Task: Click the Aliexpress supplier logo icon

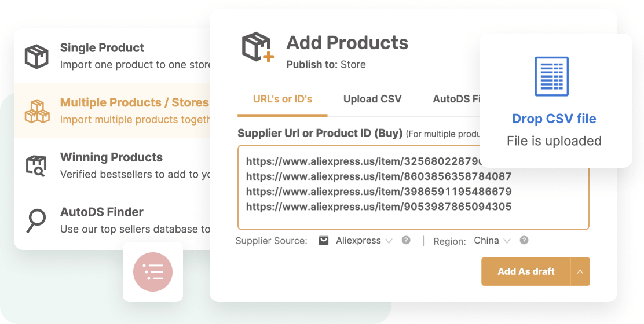Action: tap(324, 241)
